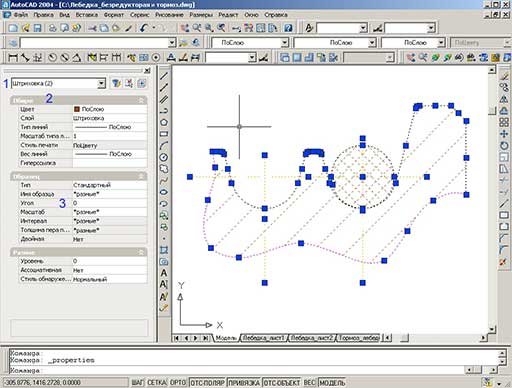Viewport: 512px width, 388px height.
Task: Select the Angular dimension tool
Action: point(77,57)
